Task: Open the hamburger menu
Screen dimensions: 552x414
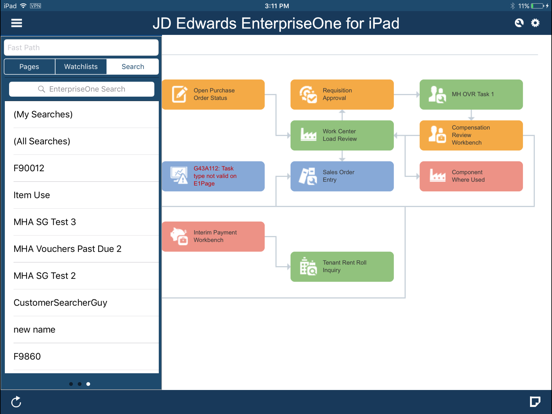Action: 17,23
